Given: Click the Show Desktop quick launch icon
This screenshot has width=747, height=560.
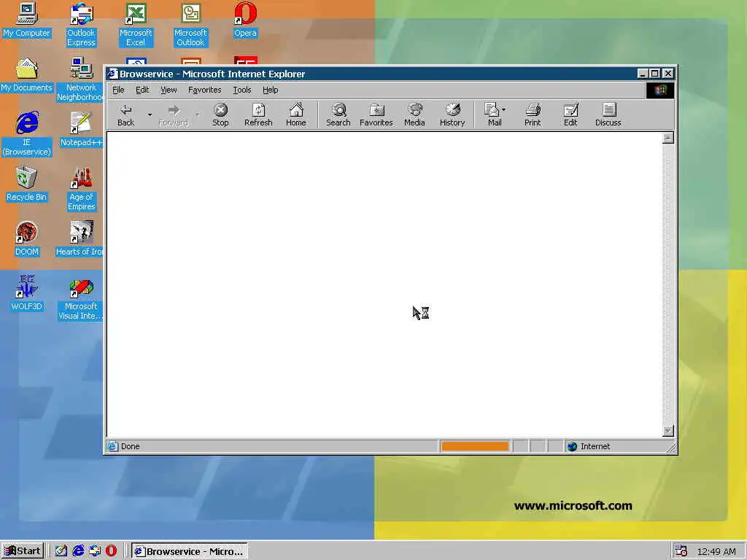Looking at the screenshot, I should pos(61,551).
